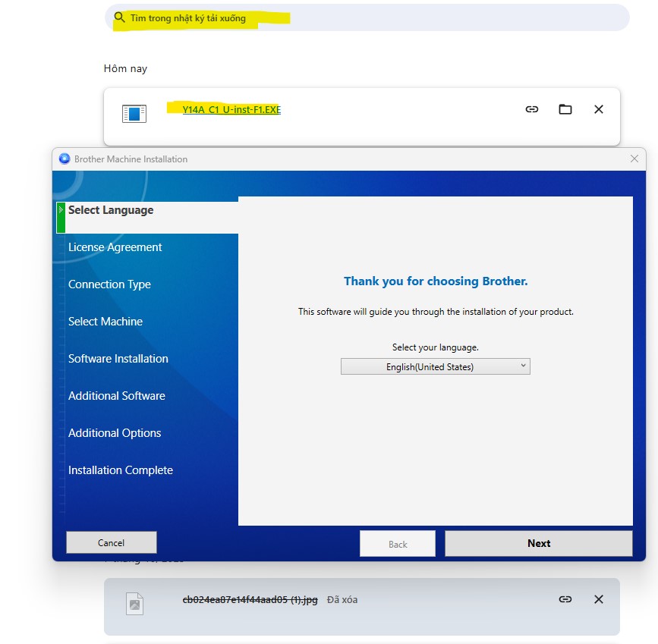Click the image file icon beside cb024ea87e14f44aad05 (1).jpg
Image resolution: width=658 pixels, height=644 pixels.
[136, 603]
